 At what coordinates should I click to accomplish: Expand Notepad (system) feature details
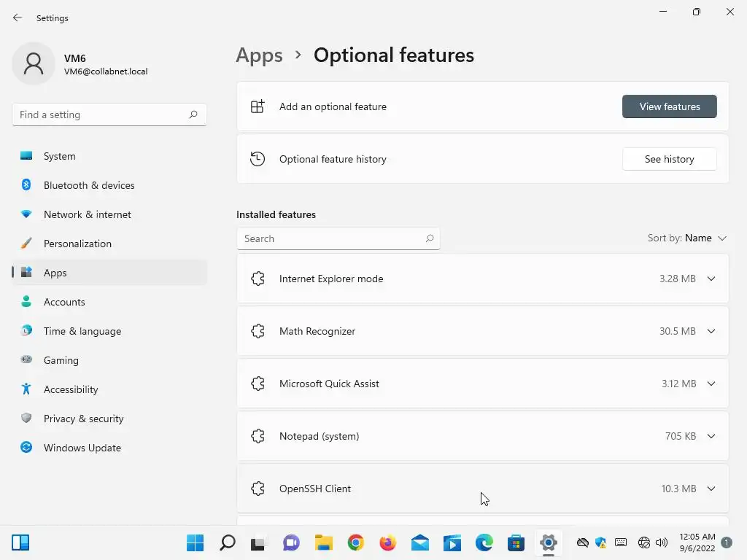pos(711,436)
